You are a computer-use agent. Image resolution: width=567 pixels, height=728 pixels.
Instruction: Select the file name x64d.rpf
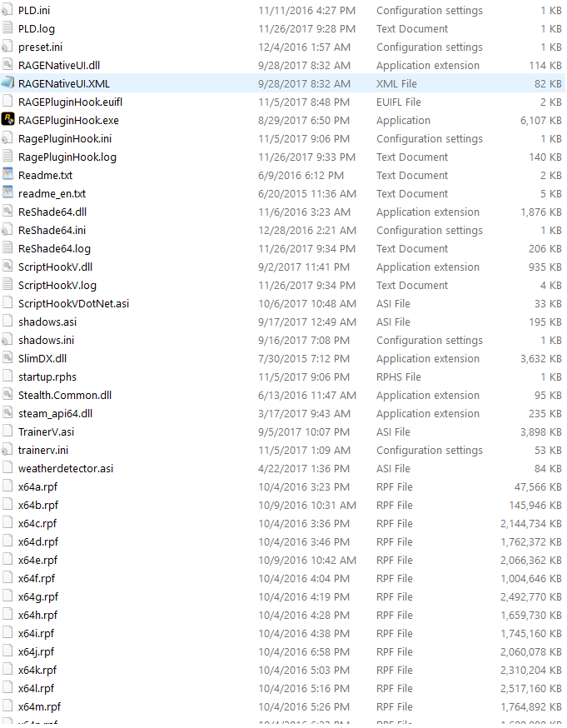click(x=38, y=541)
